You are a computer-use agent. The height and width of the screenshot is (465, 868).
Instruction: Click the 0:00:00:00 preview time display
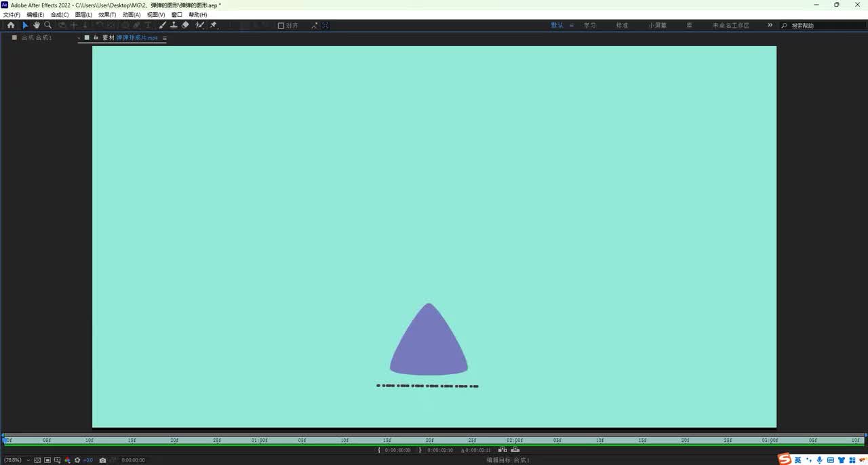coord(133,460)
